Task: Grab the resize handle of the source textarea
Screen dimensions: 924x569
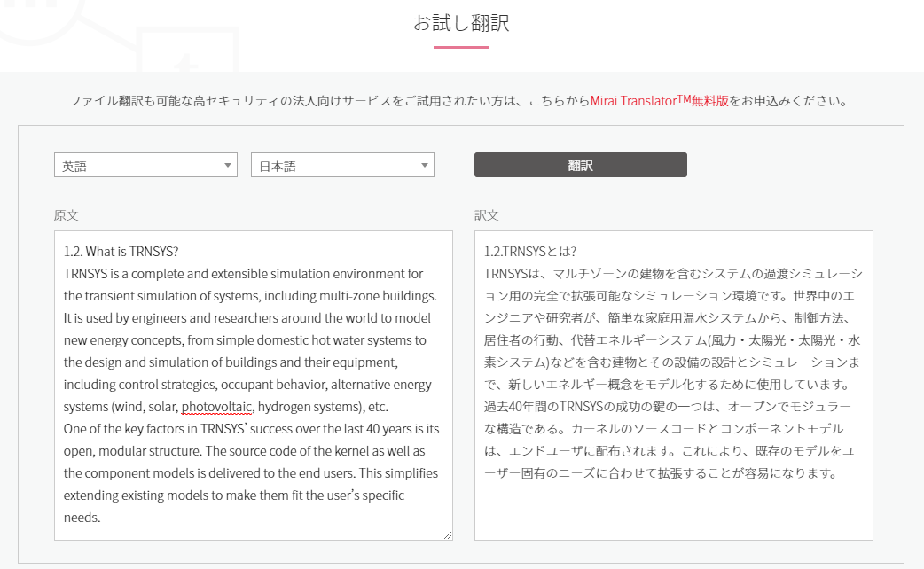Action: (x=448, y=534)
